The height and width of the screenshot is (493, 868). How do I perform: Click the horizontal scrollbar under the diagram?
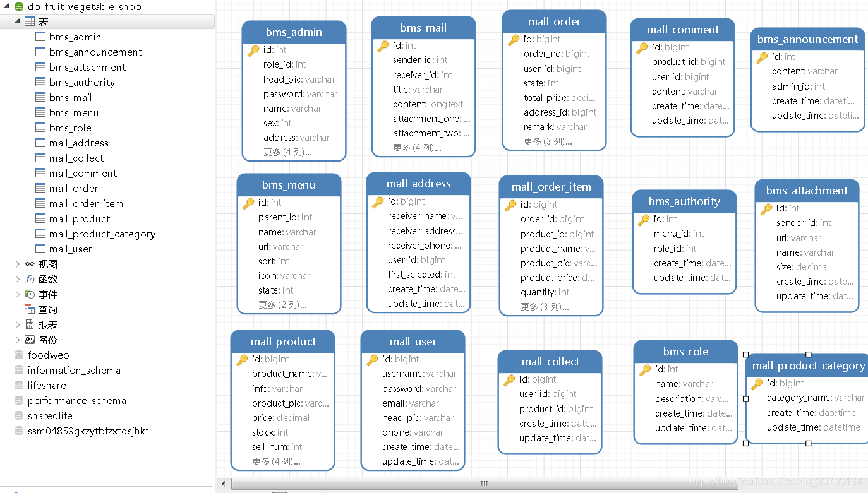coord(484,484)
